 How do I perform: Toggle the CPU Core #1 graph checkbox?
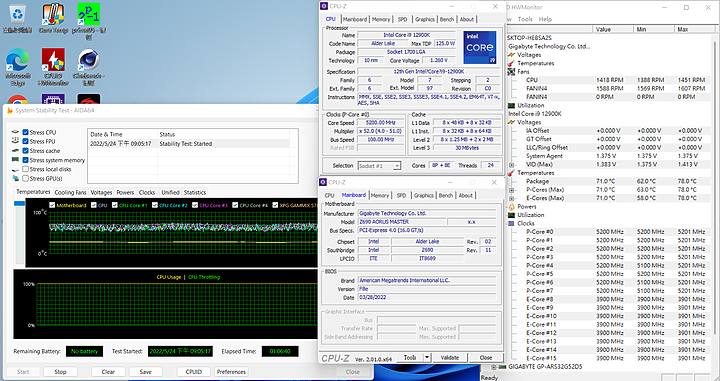coord(115,205)
